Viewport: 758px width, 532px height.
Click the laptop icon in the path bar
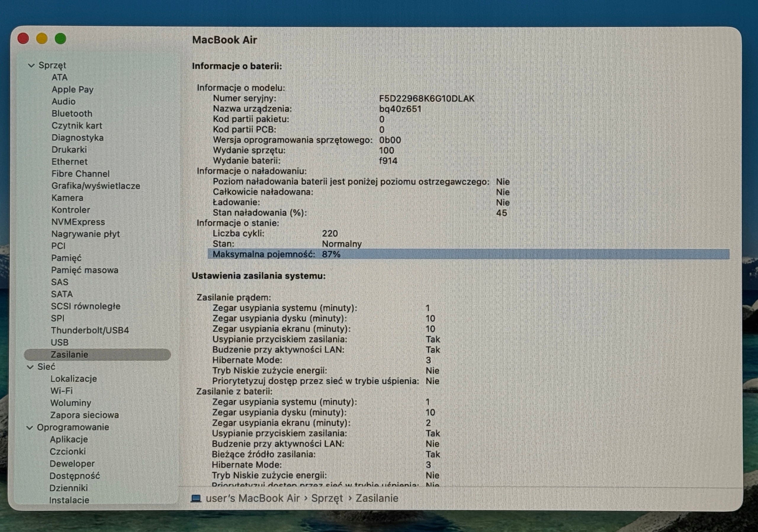point(196,498)
